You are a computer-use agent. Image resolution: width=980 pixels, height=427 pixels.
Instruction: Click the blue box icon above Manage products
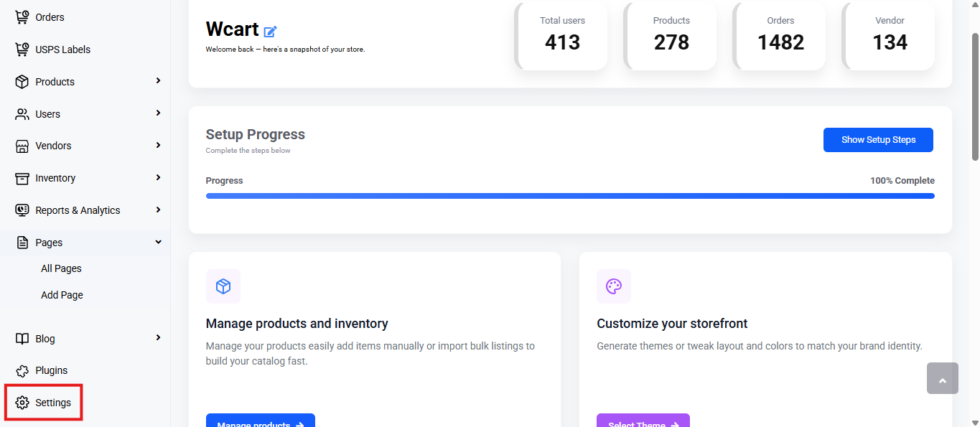pyautogui.click(x=223, y=286)
